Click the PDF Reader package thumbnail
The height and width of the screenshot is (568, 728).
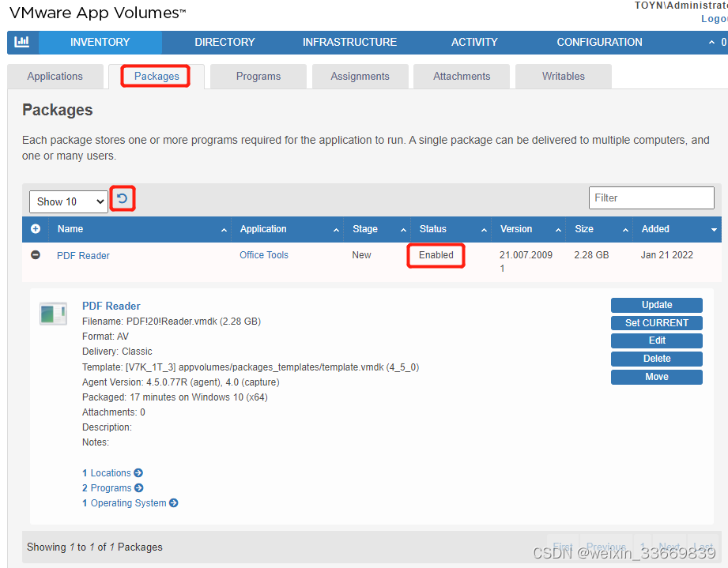54,314
